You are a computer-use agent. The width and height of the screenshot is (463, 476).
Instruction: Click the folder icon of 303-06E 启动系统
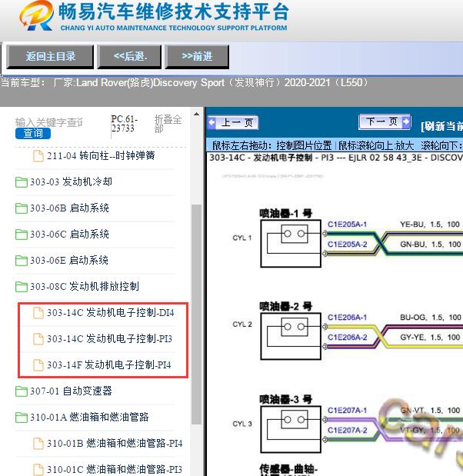22,261
